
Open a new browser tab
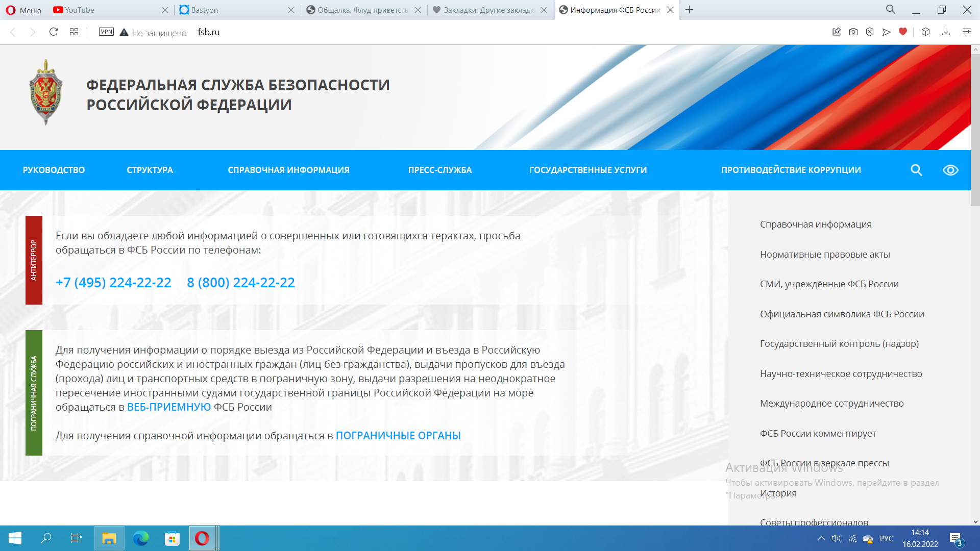pos(689,10)
